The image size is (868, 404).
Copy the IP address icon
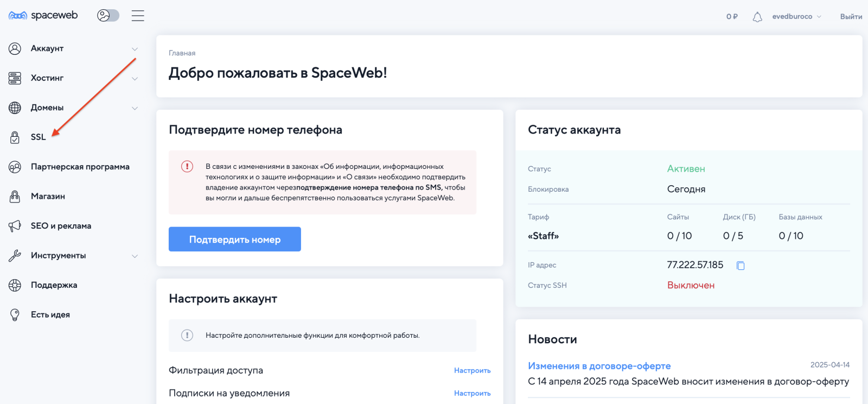(741, 266)
